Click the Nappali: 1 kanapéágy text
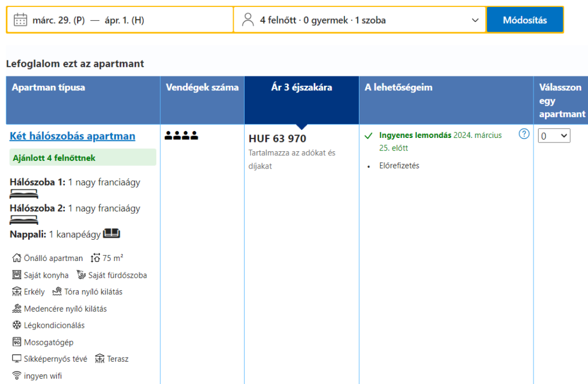The image size is (588, 384). click(x=55, y=234)
